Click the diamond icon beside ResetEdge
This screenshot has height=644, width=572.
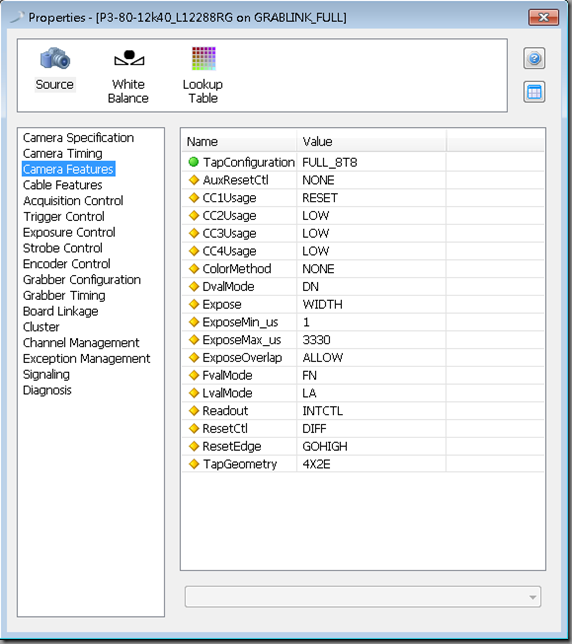click(x=194, y=446)
